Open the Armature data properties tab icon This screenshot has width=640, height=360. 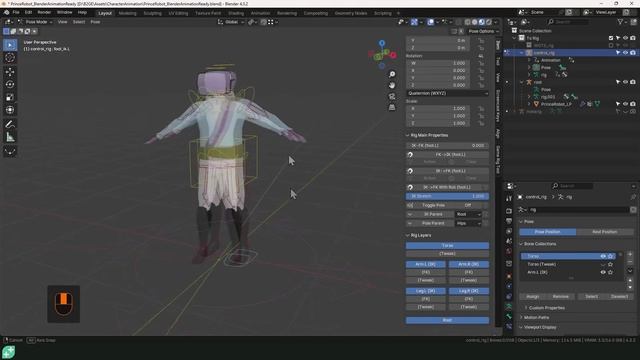pyautogui.click(x=509, y=307)
